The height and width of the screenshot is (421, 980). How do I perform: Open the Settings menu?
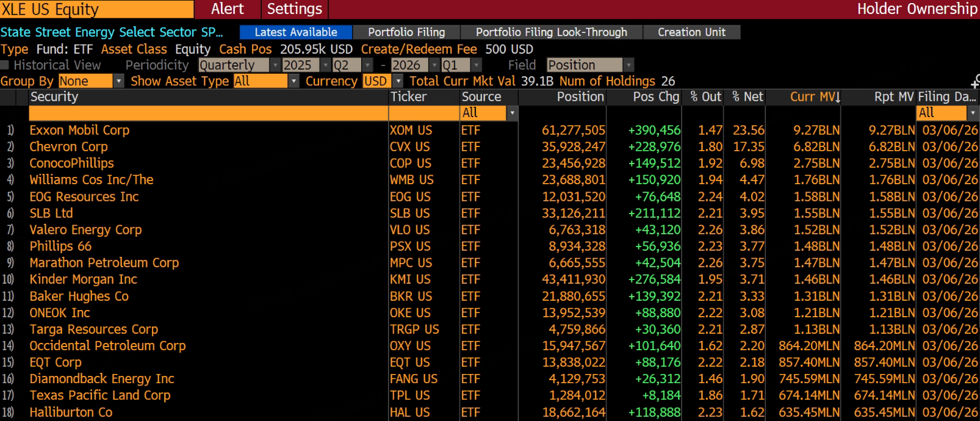[x=295, y=9]
